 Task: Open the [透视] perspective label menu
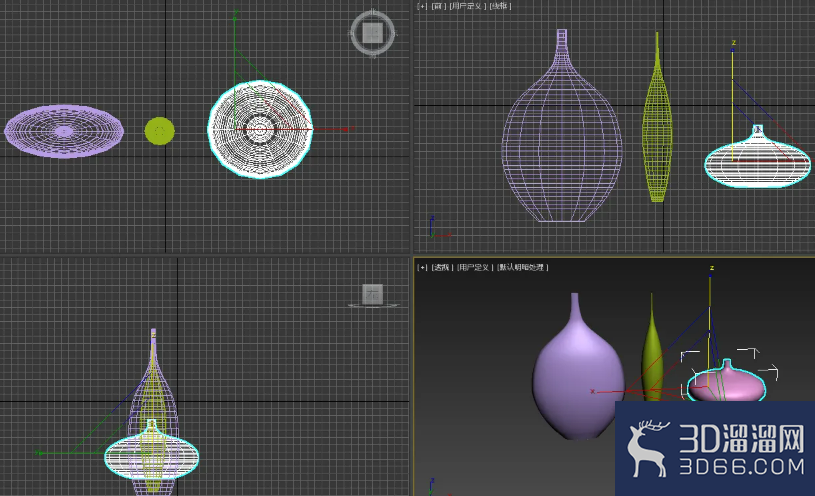[442, 267]
